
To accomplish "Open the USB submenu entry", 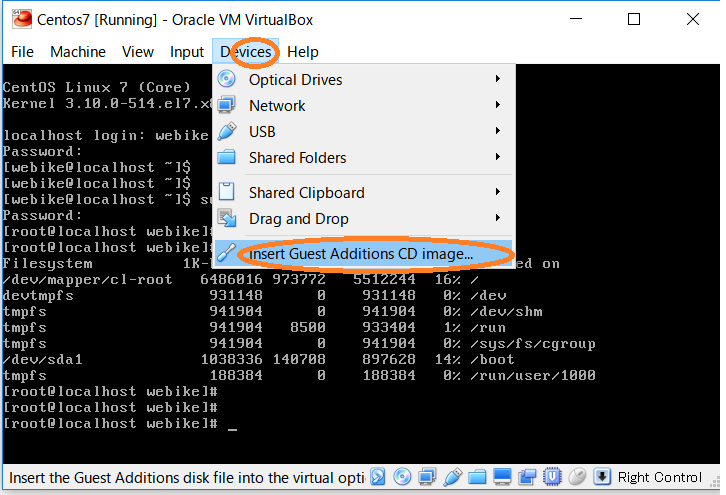I will point(363,132).
